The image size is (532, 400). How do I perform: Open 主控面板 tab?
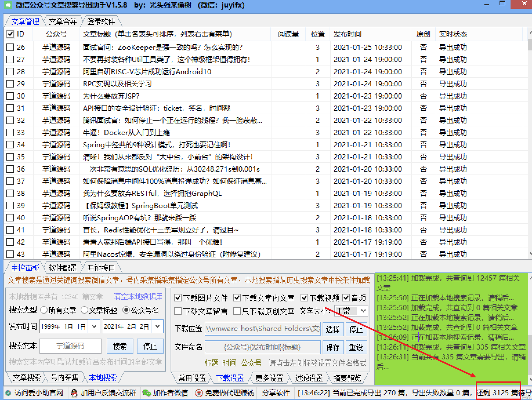click(x=25, y=268)
